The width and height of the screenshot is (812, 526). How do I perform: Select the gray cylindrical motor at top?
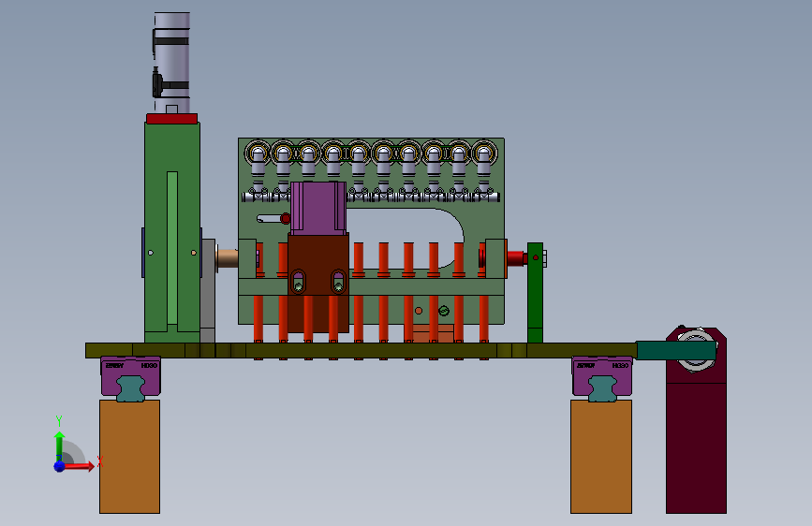tap(172, 62)
